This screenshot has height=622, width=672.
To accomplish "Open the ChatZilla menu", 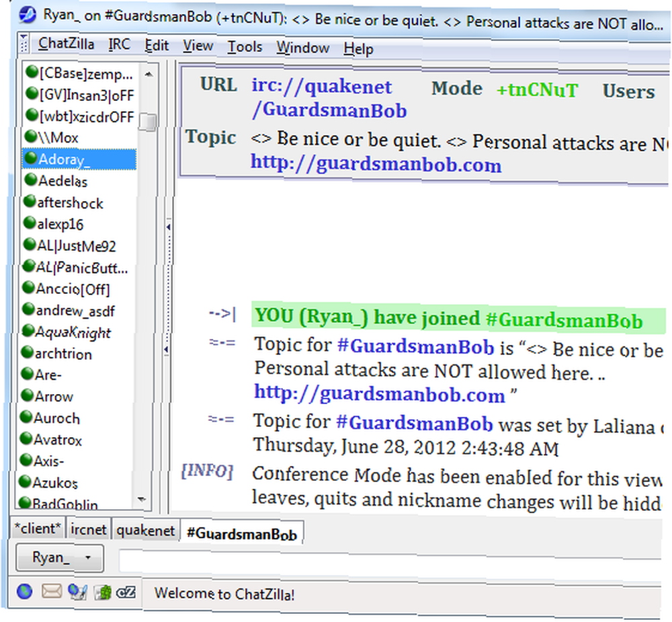I will click(66, 43).
